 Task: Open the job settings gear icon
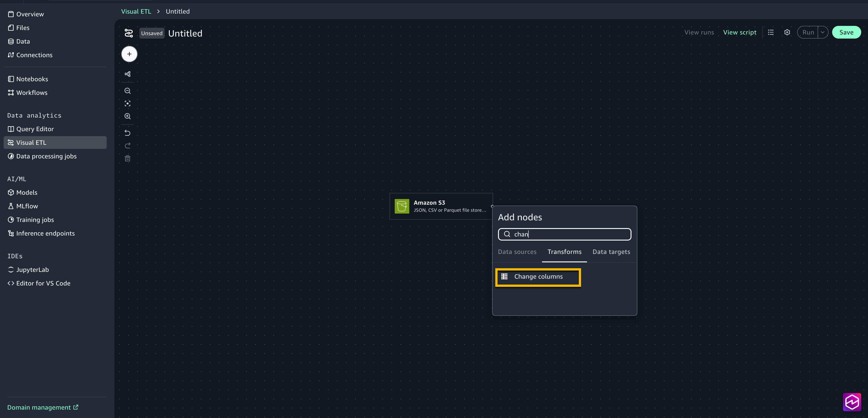coord(787,32)
